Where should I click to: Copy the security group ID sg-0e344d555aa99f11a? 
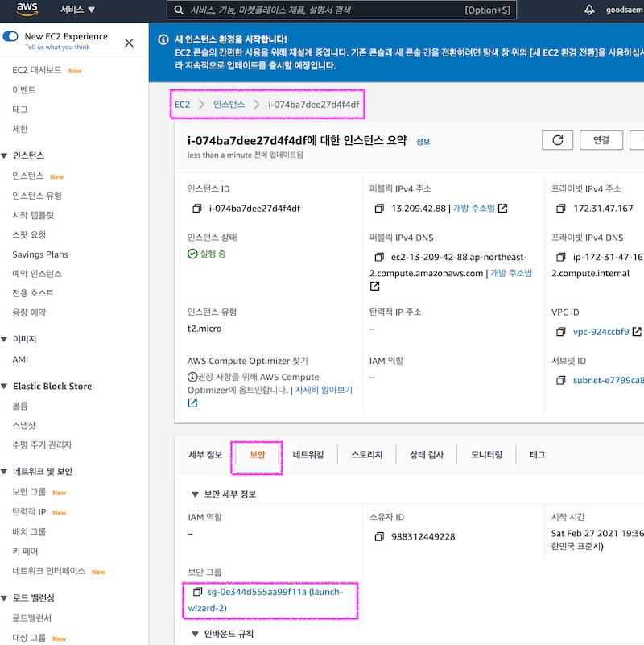pyautogui.click(x=197, y=592)
